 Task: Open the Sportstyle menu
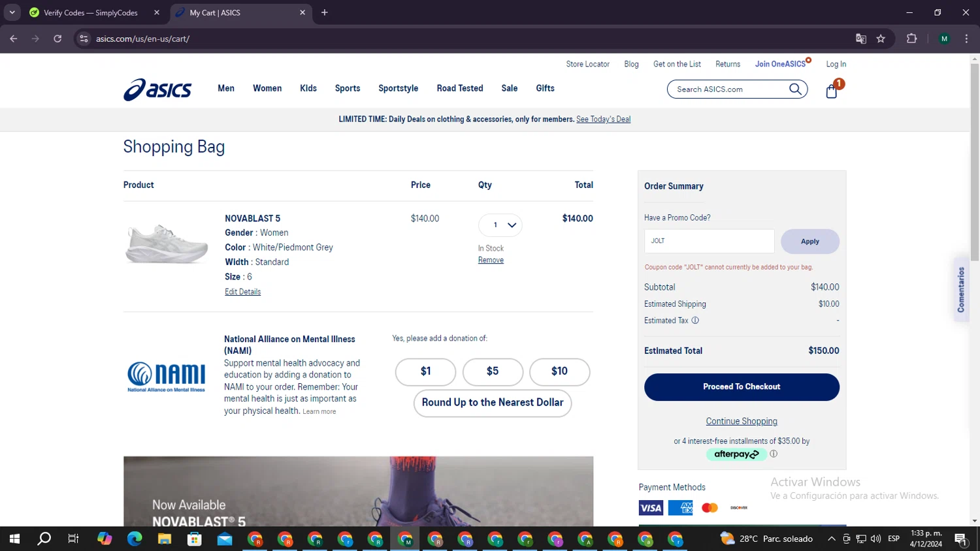click(399, 88)
